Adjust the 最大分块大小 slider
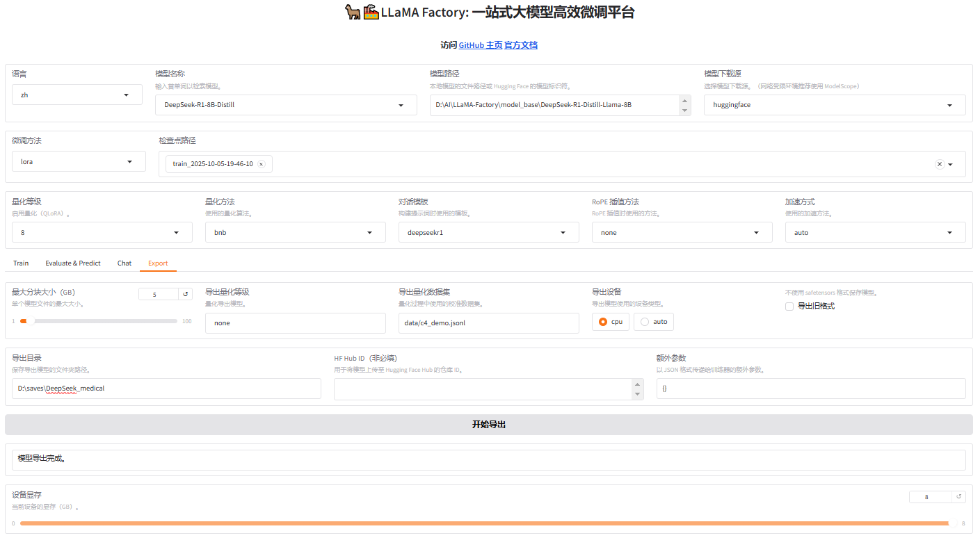The height and width of the screenshot is (547, 980). (99, 321)
